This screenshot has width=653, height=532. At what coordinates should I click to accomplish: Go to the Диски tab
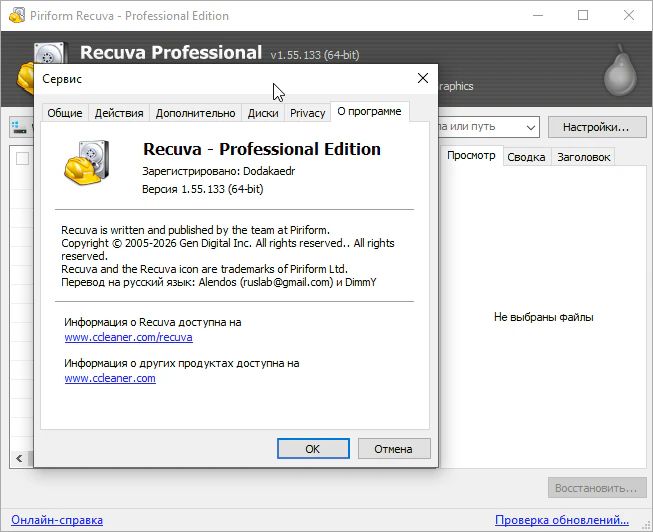263,113
